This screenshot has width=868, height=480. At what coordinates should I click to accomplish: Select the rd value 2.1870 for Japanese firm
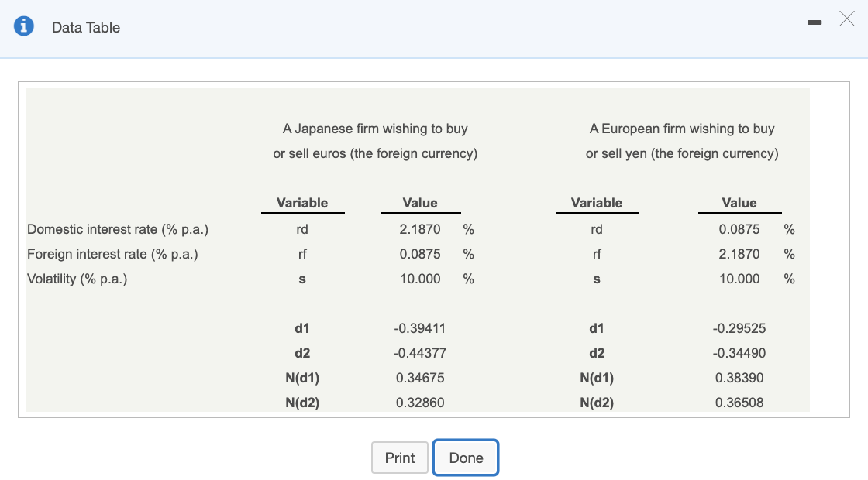coord(420,229)
